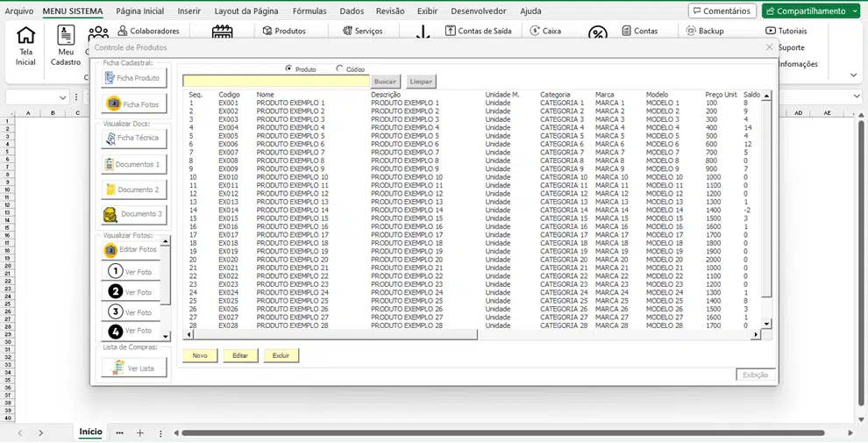Open the Página Inicial ribbon tab
This screenshot has width=868, height=443.
(x=139, y=11)
